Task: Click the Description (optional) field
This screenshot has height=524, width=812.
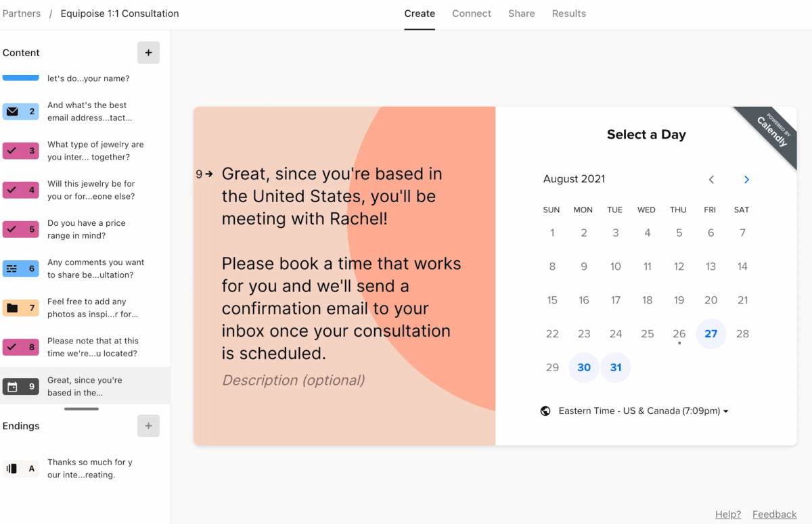Action: click(x=292, y=380)
